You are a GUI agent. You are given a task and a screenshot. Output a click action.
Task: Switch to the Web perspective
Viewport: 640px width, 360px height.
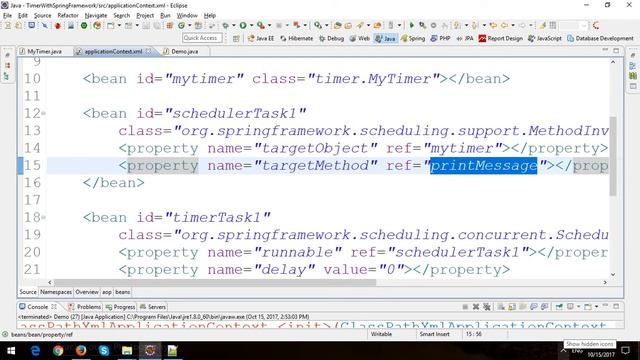coord(360,38)
